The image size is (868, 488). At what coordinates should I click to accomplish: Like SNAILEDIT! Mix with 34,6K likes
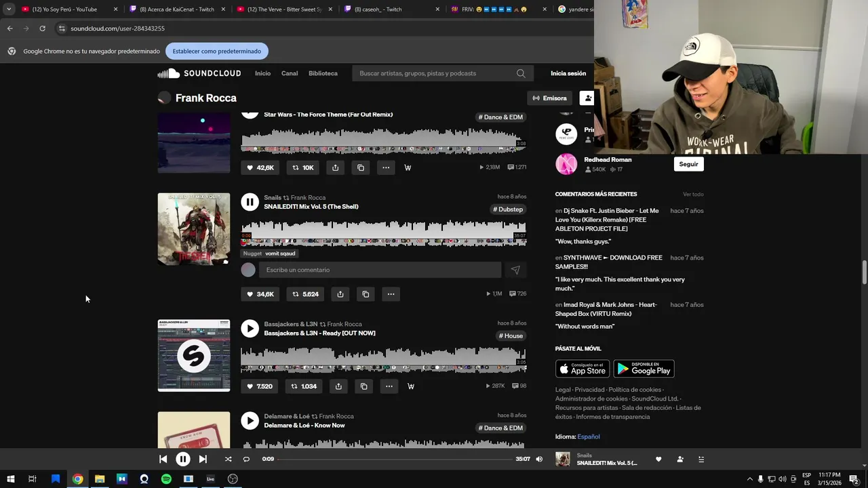tap(260, 294)
